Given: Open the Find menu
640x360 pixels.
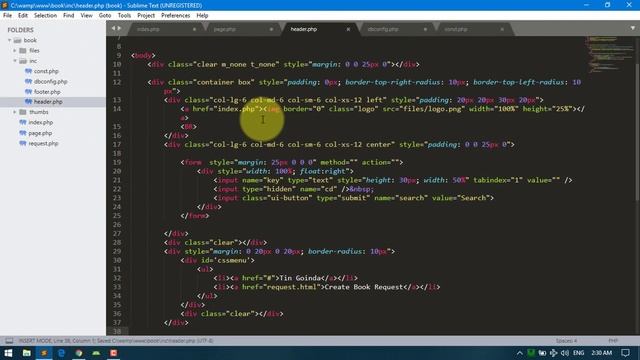Looking at the screenshot, I should [69, 16].
